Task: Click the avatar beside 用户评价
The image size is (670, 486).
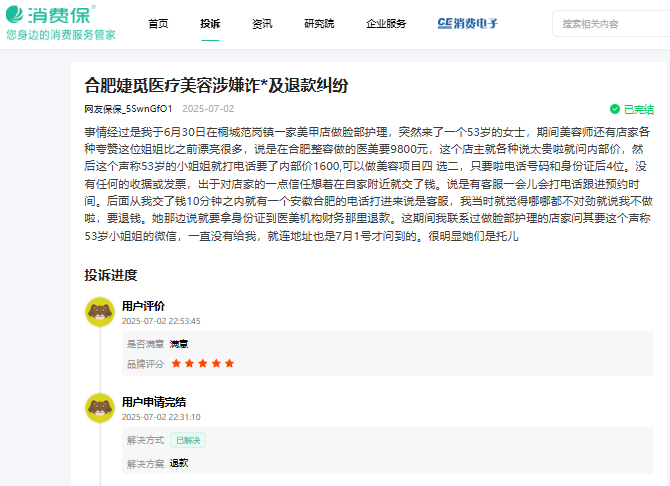Action: pyautogui.click(x=100, y=312)
